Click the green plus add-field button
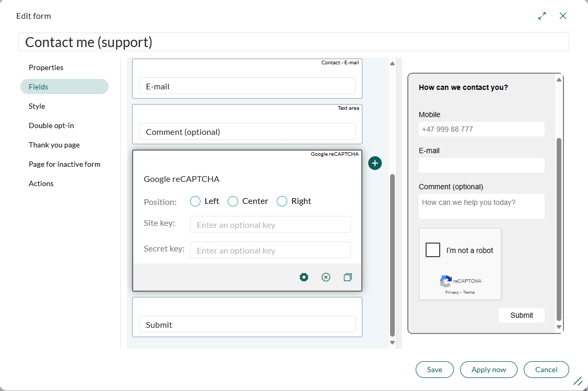Viewport: 588px width, 391px height. 375,163
